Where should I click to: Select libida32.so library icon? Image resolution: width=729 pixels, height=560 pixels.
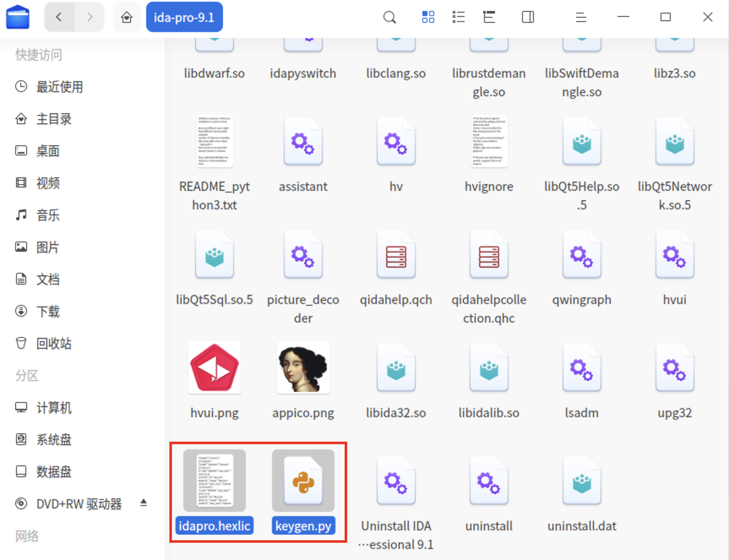(396, 368)
